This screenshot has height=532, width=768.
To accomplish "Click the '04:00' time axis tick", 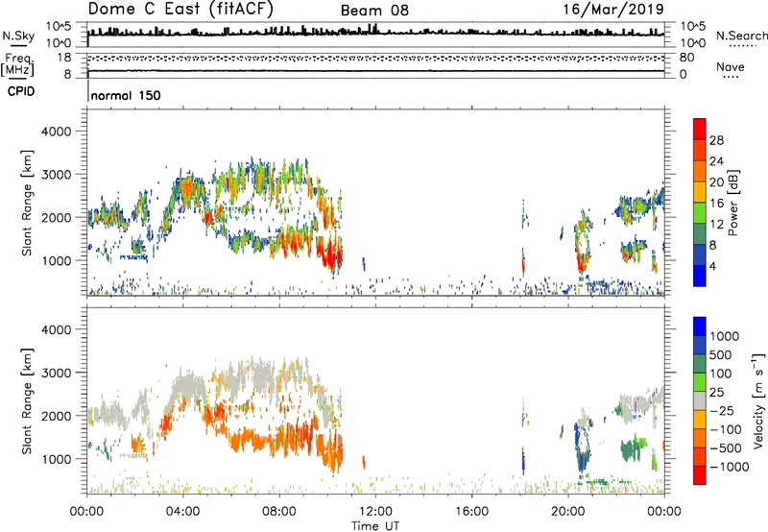I will [x=182, y=512].
